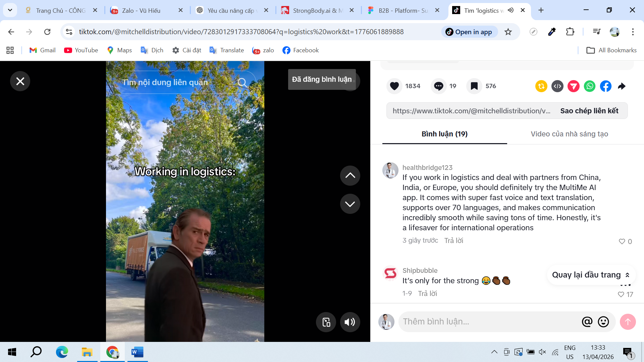Open Microsoft Word from taskbar
This screenshot has height=362, width=644.
tap(137, 352)
